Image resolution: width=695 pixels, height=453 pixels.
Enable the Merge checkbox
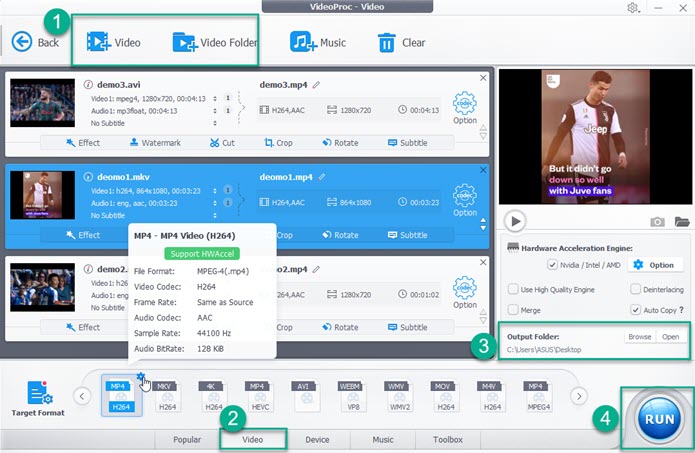pos(513,310)
